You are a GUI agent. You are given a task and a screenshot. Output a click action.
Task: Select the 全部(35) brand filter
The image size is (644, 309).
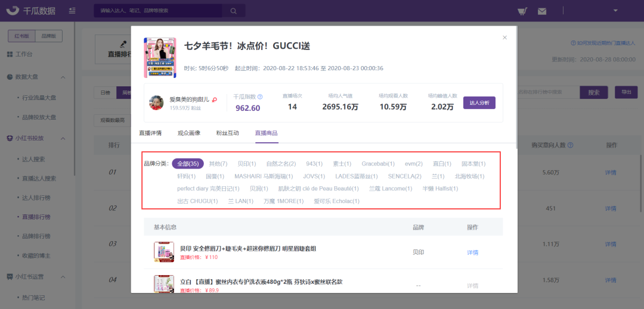[188, 164]
